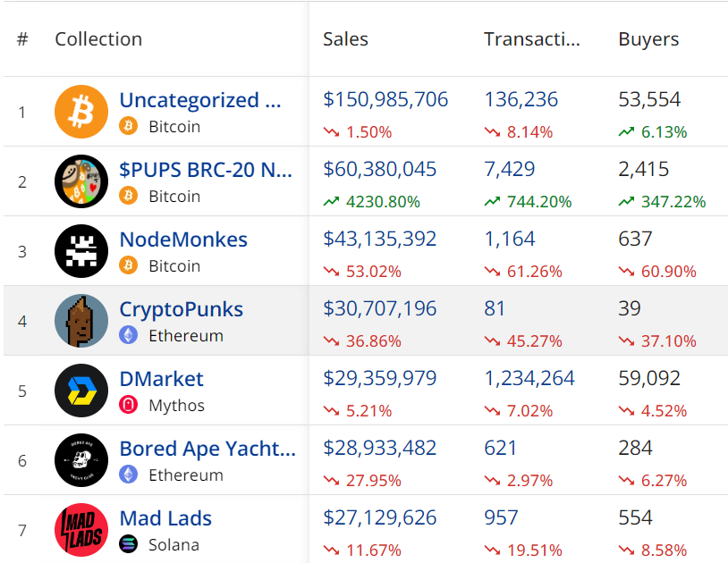The height and width of the screenshot is (563, 728).
Task: Click the Collection column header
Action: pos(98,39)
